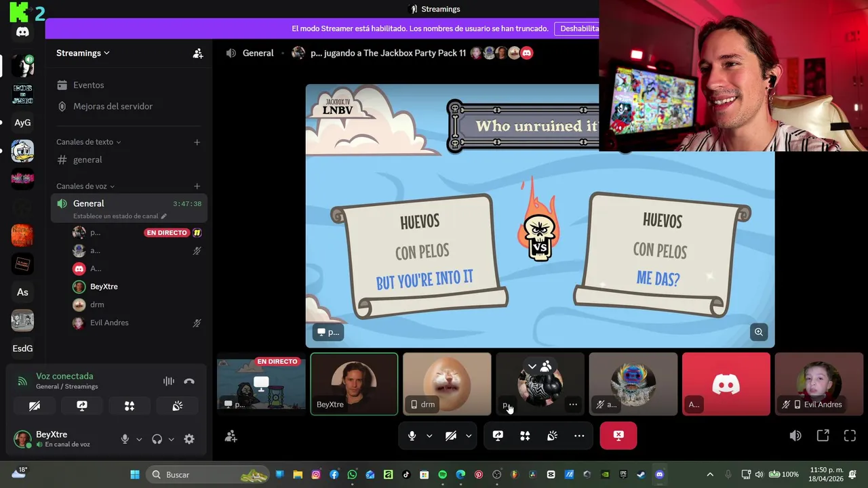Screen dimensions: 868x488
Task: Open user settings gear icon
Action: coord(189,439)
